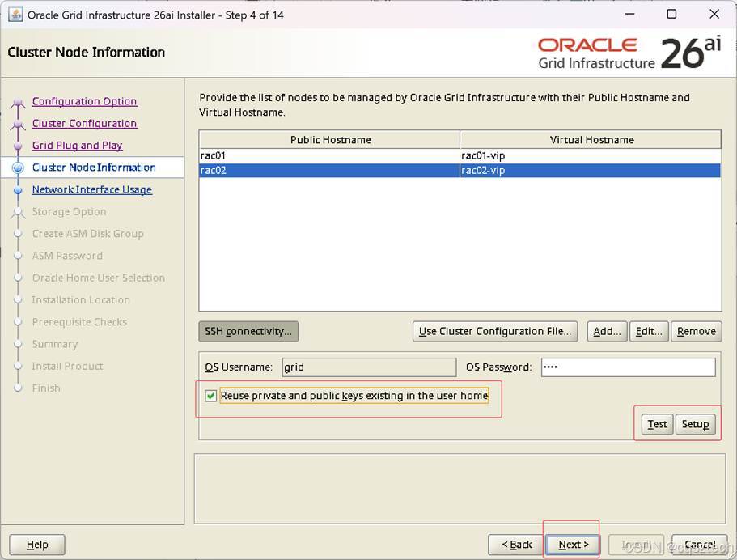The width and height of the screenshot is (737, 560).
Task: Open installer Help
Action: point(37,545)
